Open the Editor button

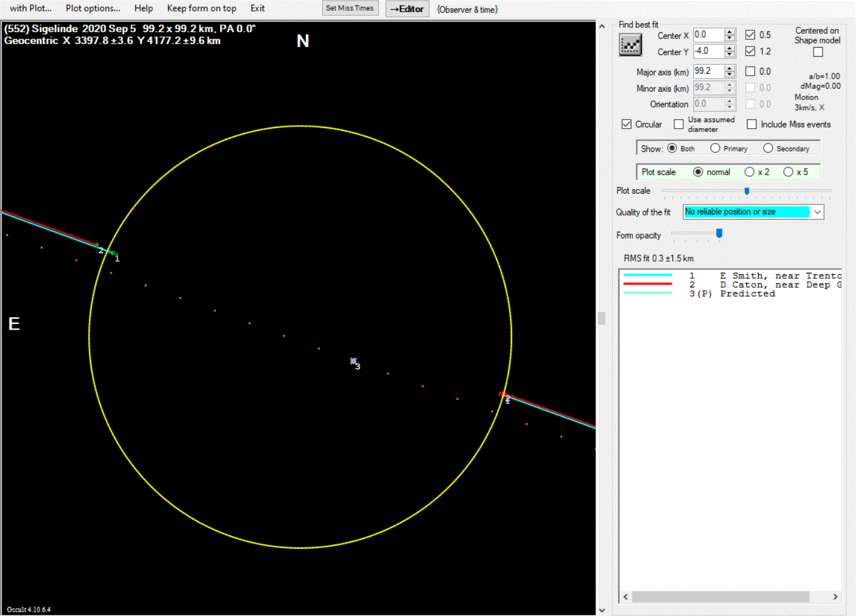coord(407,9)
